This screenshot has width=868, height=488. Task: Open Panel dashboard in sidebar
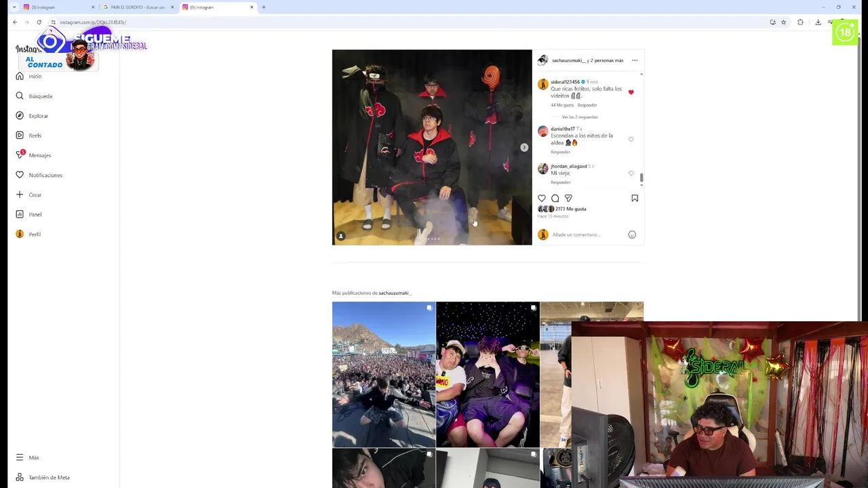click(28, 214)
